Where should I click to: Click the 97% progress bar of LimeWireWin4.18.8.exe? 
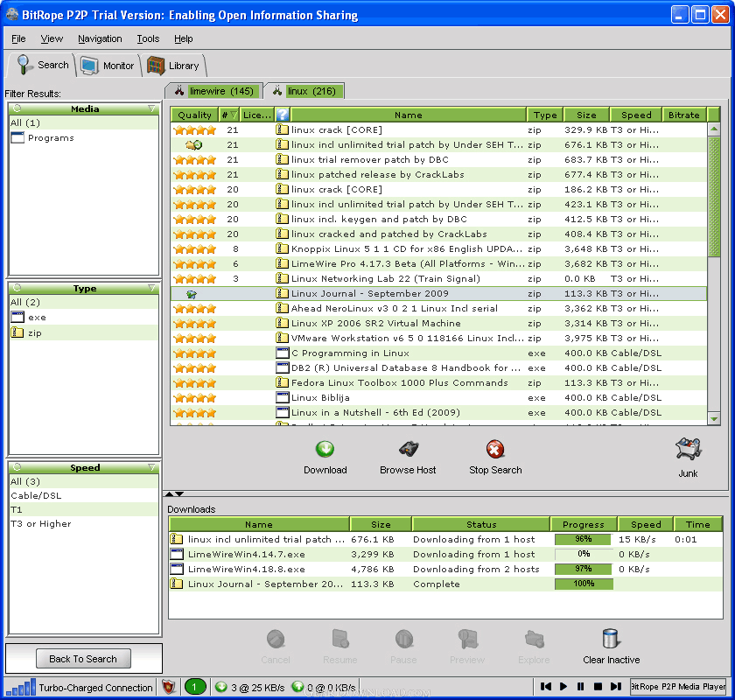tap(584, 570)
